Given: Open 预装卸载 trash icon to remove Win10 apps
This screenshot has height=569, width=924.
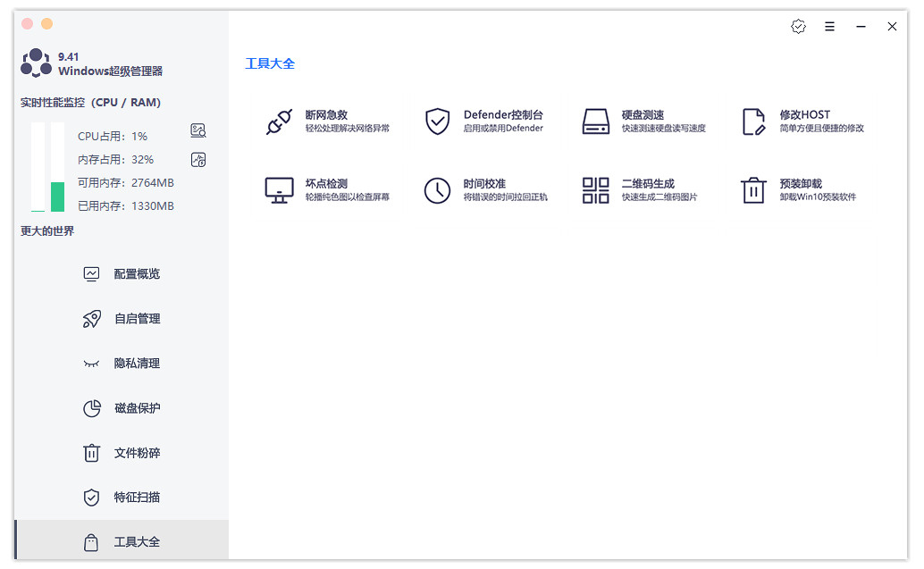Looking at the screenshot, I should [x=754, y=189].
